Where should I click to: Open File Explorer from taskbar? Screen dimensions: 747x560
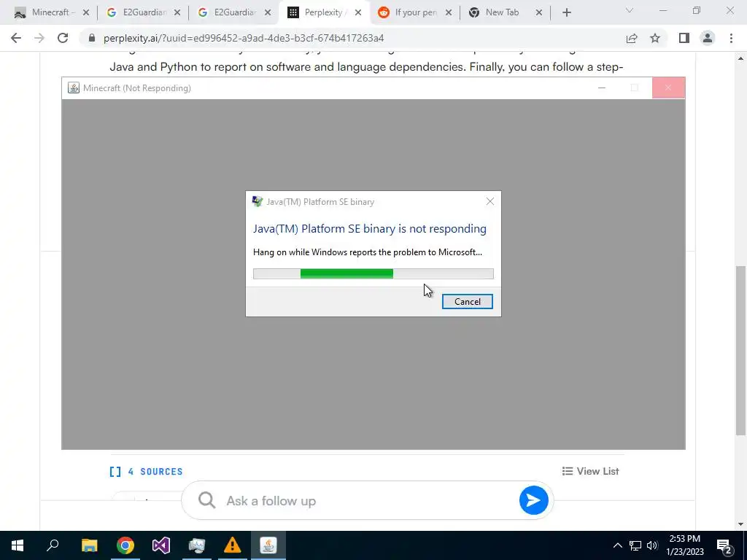(x=89, y=545)
